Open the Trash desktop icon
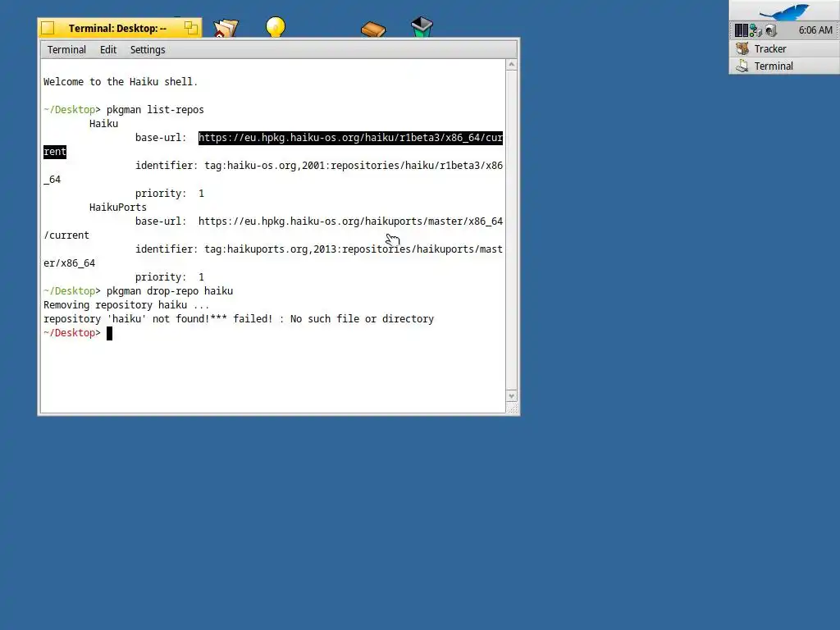840x630 pixels. click(422, 27)
